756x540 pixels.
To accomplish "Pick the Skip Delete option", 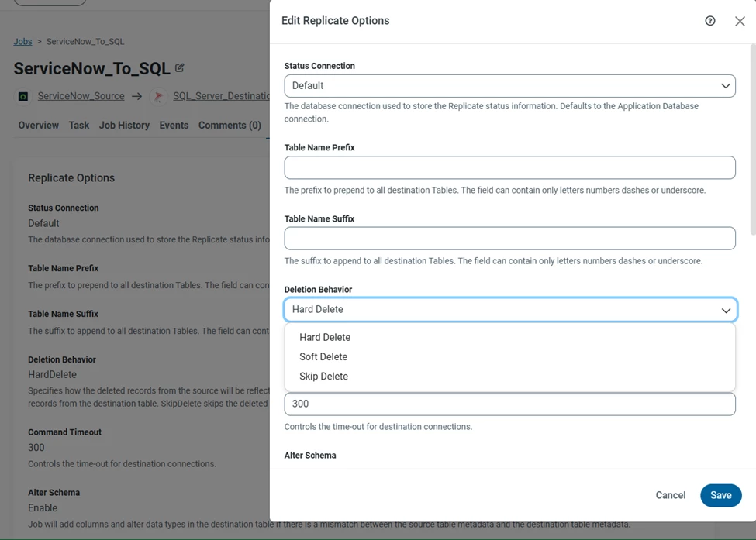I will click(x=323, y=377).
